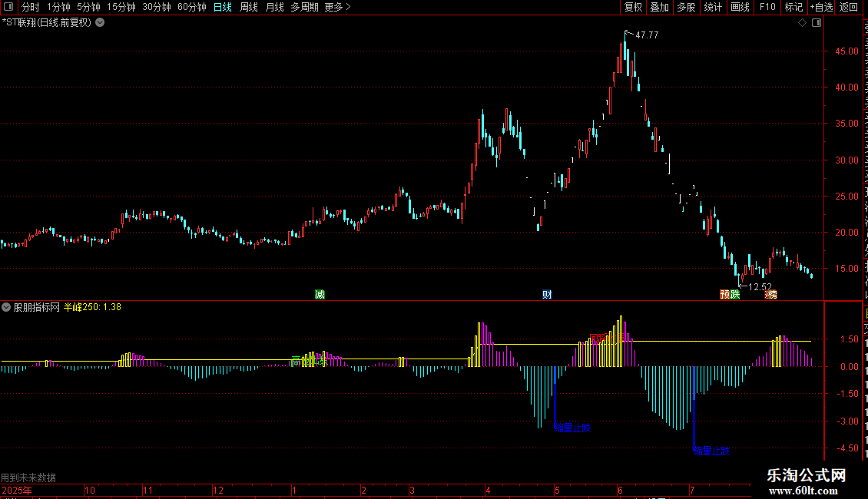Select the 30分钟 period
The height and width of the screenshot is (499, 868).
[x=157, y=7]
